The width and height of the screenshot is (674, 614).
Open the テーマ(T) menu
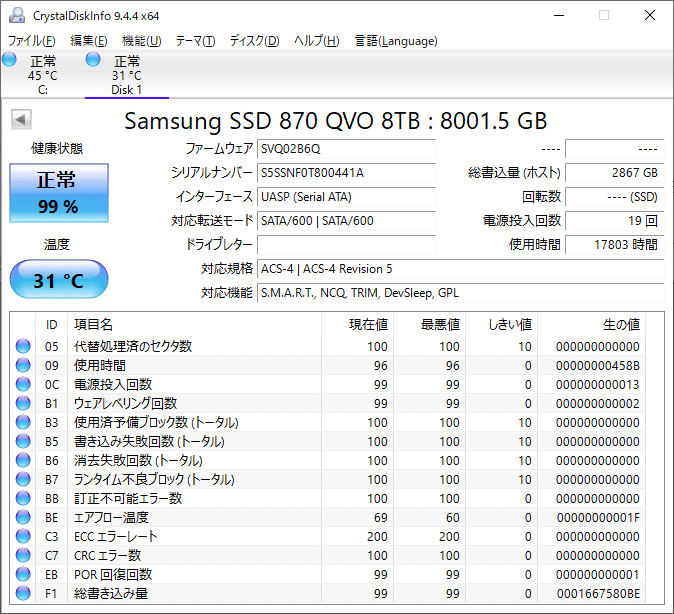click(x=195, y=41)
